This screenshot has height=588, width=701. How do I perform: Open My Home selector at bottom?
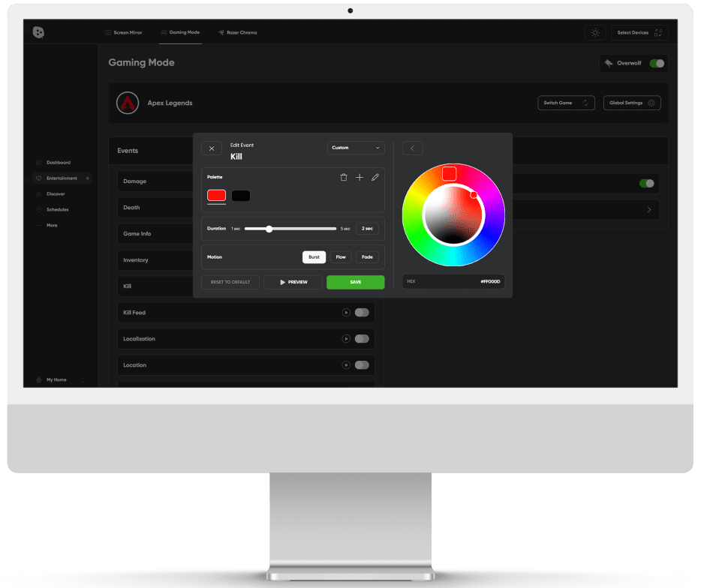pos(60,379)
